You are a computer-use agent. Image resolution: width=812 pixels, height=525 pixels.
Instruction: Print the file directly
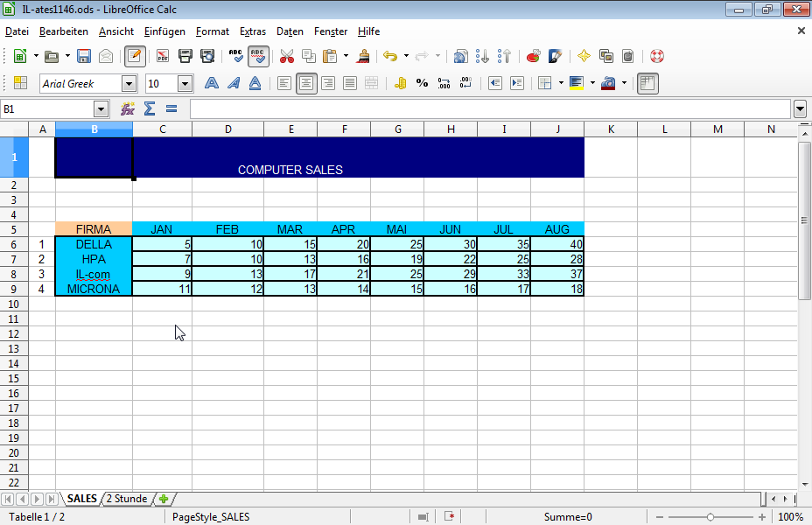[185, 56]
